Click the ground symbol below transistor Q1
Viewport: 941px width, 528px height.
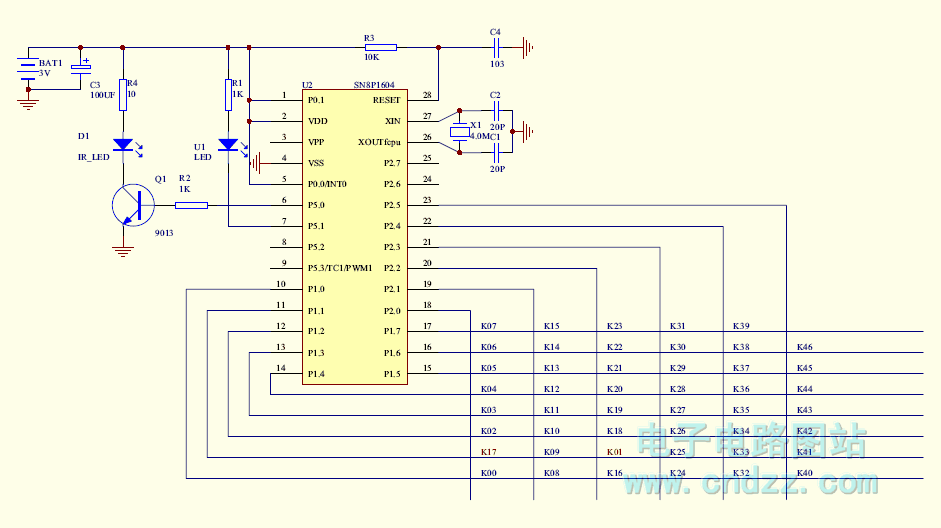123,251
